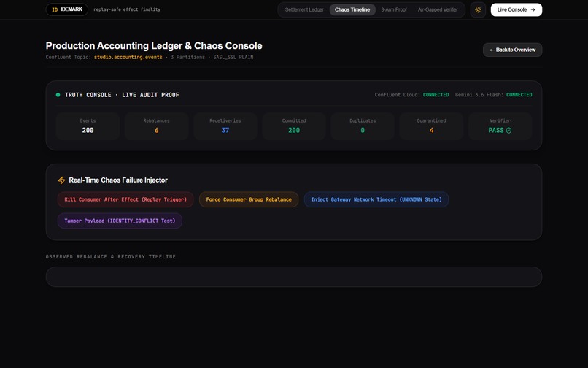
Task: Click Observed Rebalance & Recovery Timeline label
Action: click(x=111, y=257)
